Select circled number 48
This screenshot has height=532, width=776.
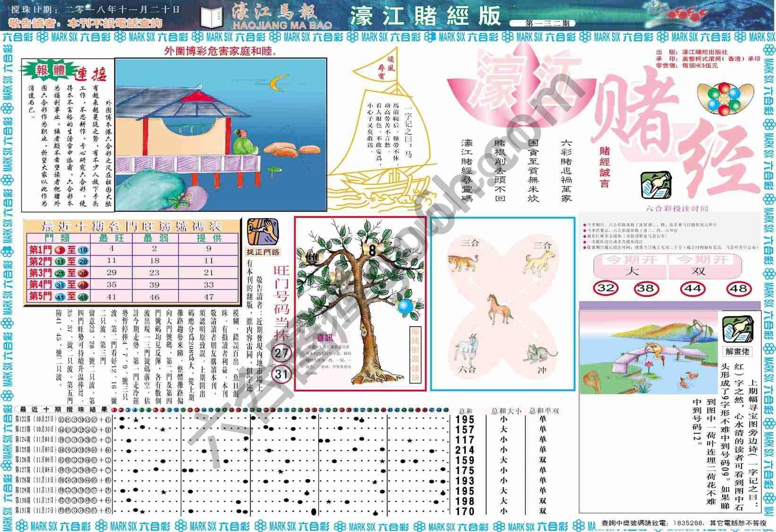click(x=739, y=288)
